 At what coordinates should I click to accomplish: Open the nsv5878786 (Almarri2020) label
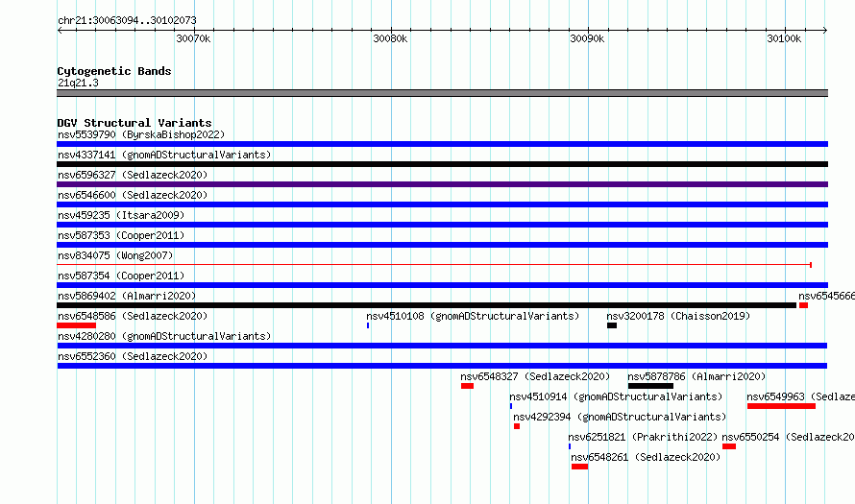pos(696,376)
